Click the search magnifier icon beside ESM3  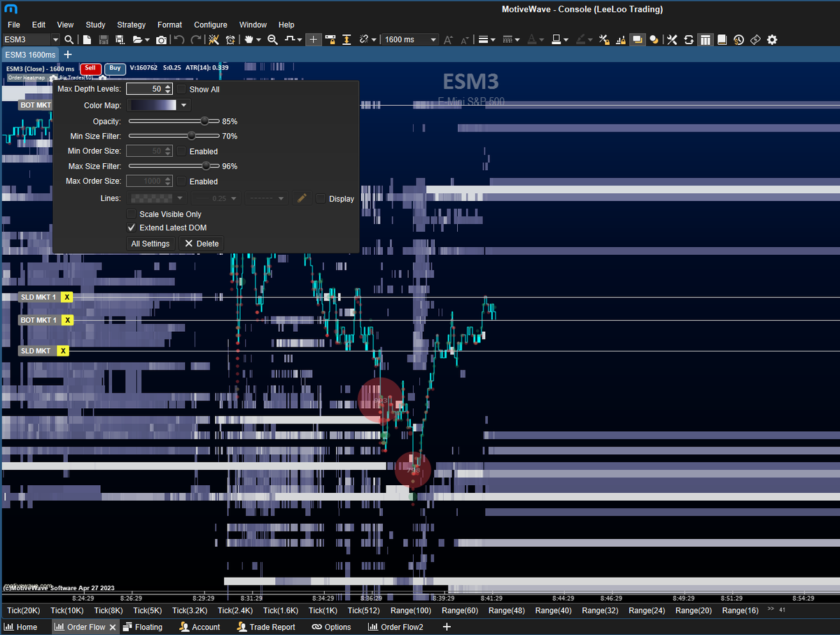click(69, 40)
